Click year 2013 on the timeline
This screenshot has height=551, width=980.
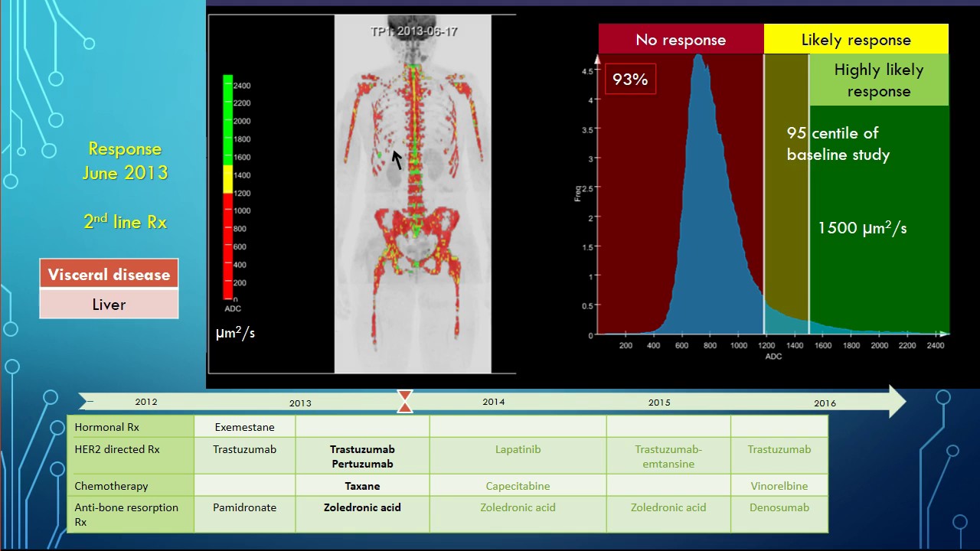click(x=300, y=403)
